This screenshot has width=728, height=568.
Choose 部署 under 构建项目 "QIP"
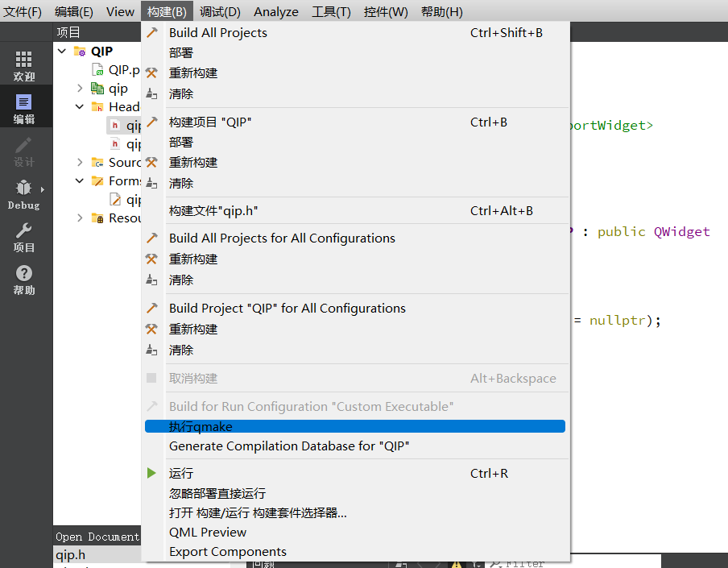click(355, 143)
